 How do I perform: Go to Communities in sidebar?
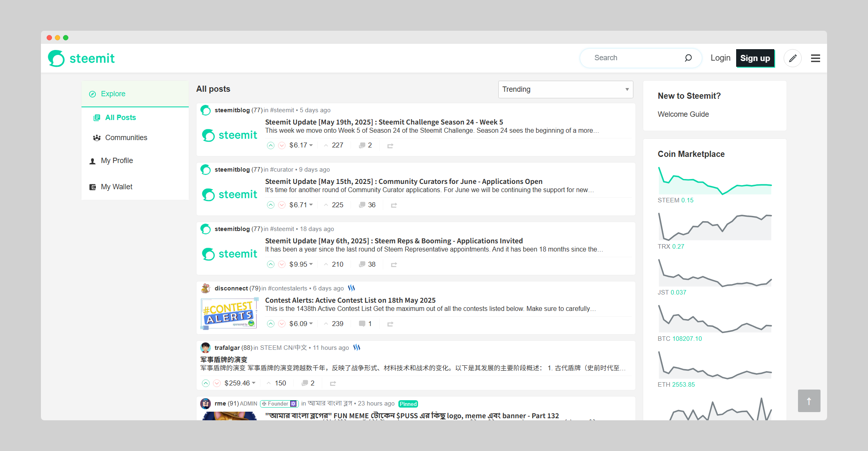(x=126, y=138)
